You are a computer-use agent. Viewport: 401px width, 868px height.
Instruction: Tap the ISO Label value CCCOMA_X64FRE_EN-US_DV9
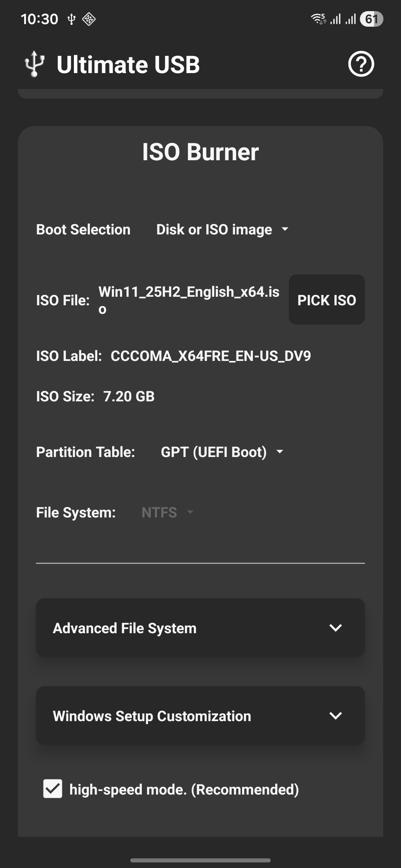pyautogui.click(x=211, y=356)
